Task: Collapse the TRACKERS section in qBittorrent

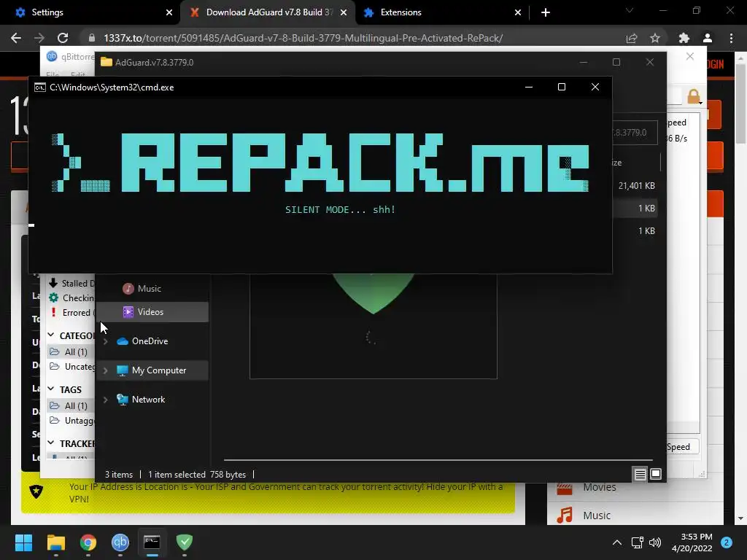Action: pyautogui.click(x=51, y=443)
